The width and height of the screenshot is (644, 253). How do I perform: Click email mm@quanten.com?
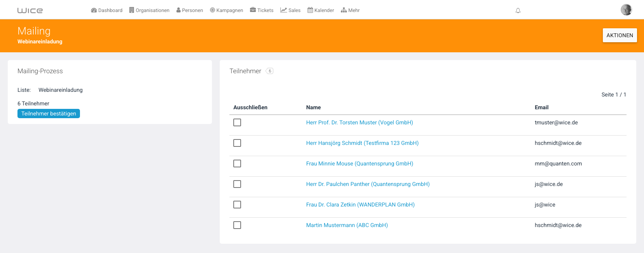point(558,164)
